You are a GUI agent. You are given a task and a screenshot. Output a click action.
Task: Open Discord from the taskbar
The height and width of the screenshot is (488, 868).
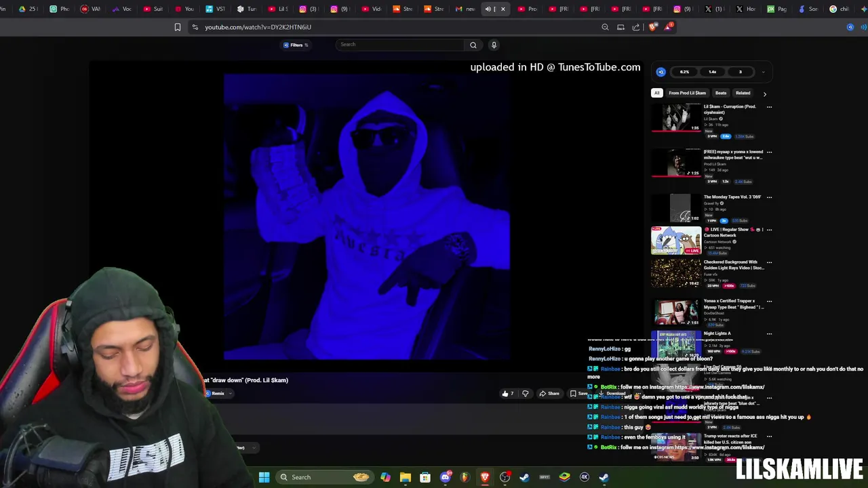tap(446, 477)
